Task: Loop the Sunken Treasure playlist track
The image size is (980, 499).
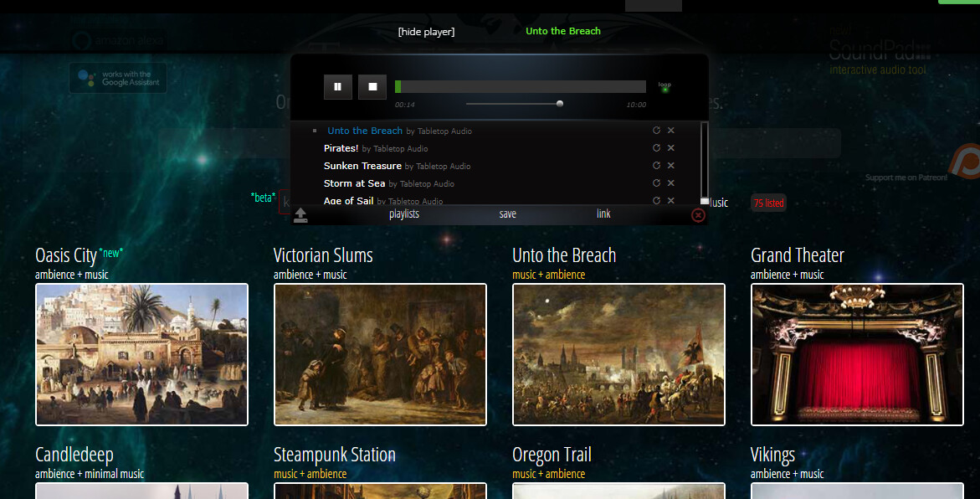Action: 656,165
